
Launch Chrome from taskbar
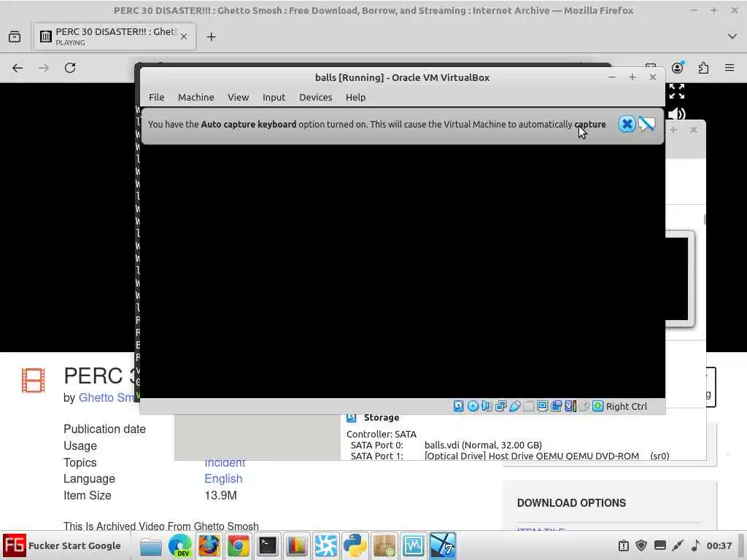click(x=239, y=545)
